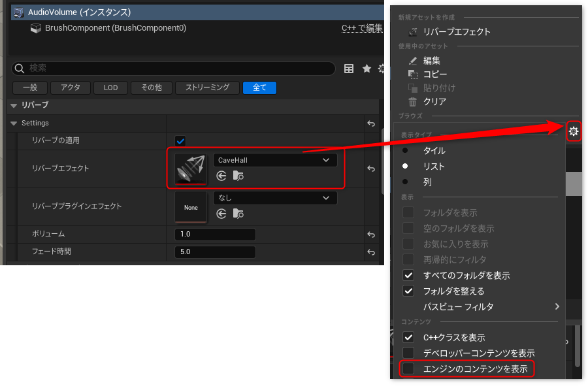Use selected asset arrow under CaveHall dropdown

223,176
